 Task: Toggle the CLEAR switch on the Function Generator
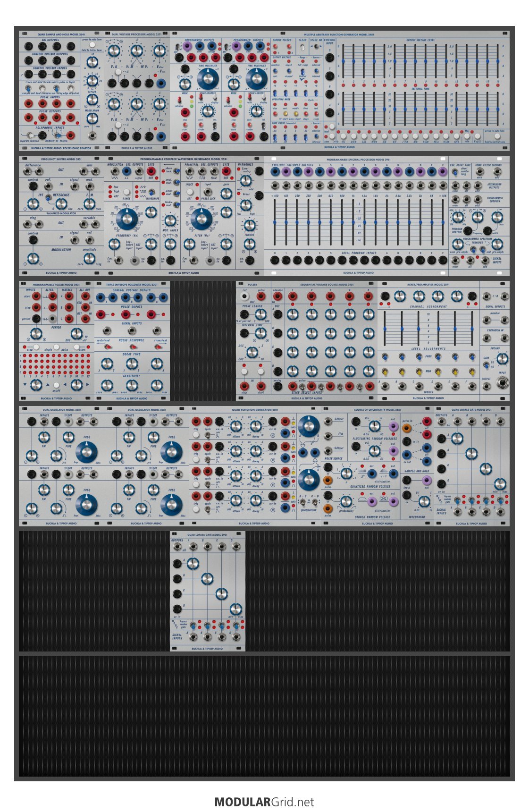coord(302,48)
